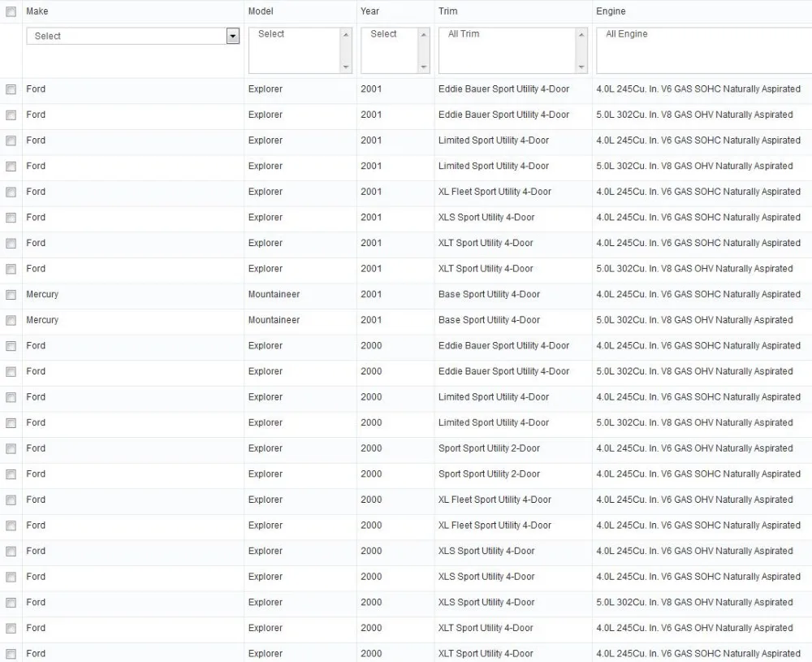Click the Make column header

(37, 11)
